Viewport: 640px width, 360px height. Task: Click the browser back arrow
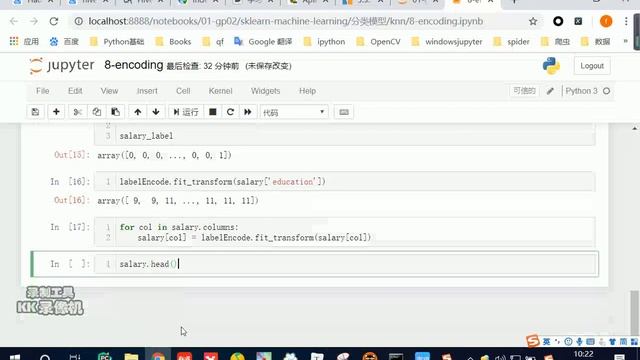coord(14,21)
